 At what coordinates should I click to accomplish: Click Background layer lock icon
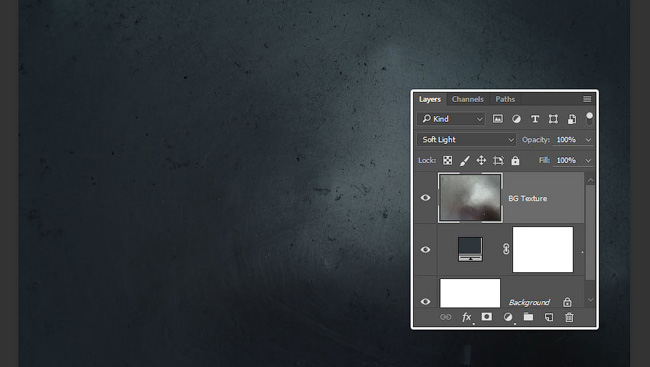pos(567,302)
